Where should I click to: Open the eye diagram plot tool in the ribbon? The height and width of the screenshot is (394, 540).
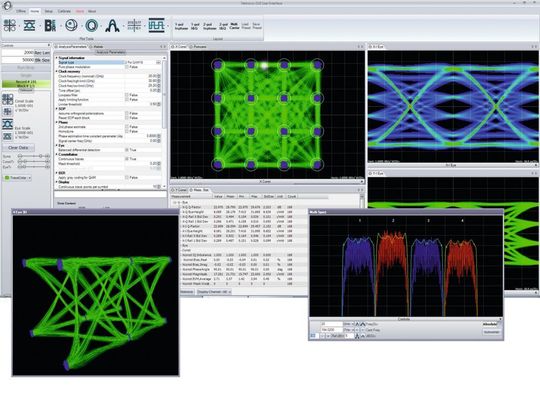coord(30,25)
